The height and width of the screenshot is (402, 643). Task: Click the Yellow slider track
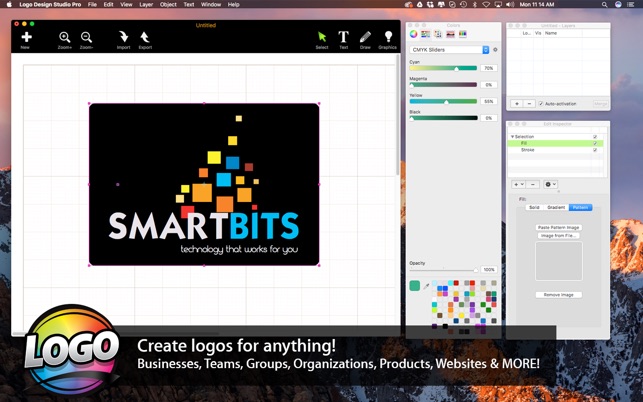pos(443,101)
